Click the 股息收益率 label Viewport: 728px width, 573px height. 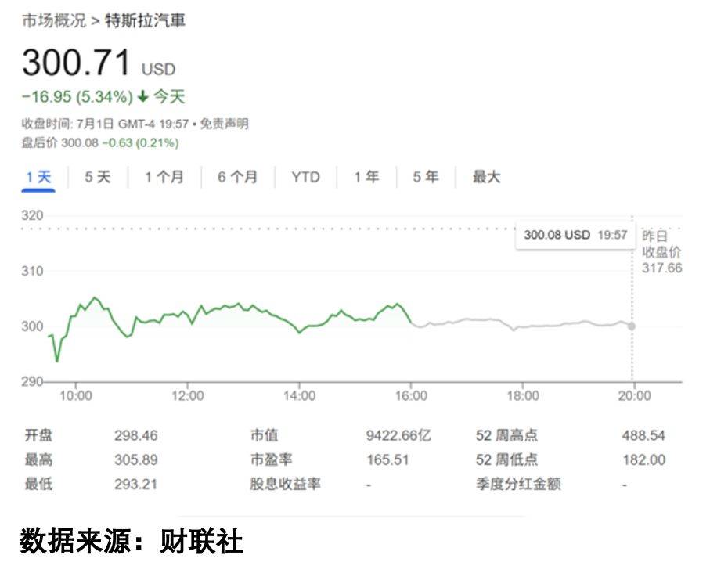[285, 484]
